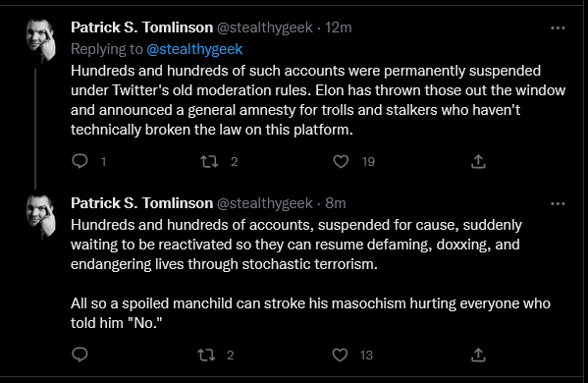Viewport: 588px width, 383px height.
Task: Open the 12m timestamp link
Action: (339, 27)
